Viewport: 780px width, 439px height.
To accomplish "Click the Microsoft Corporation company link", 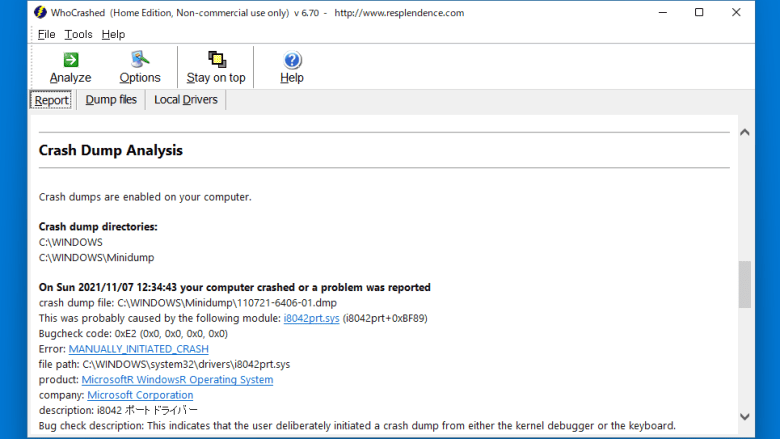I will pyautogui.click(x=140, y=395).
